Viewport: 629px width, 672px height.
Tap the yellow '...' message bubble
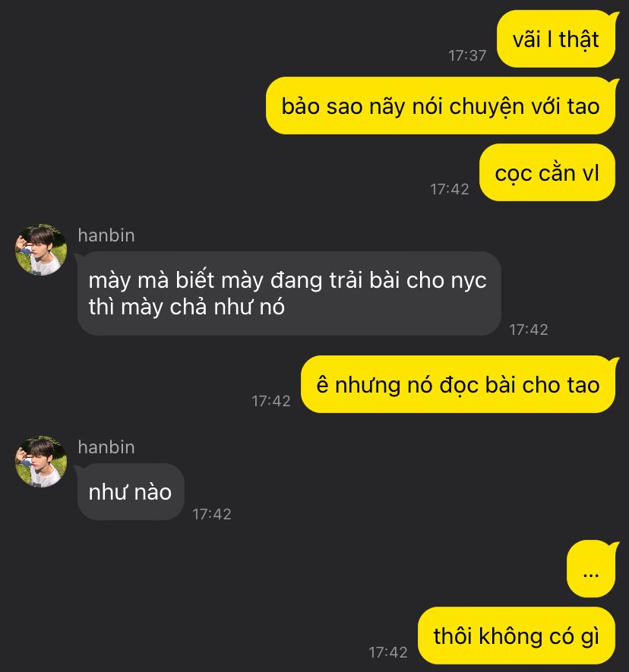591,569
